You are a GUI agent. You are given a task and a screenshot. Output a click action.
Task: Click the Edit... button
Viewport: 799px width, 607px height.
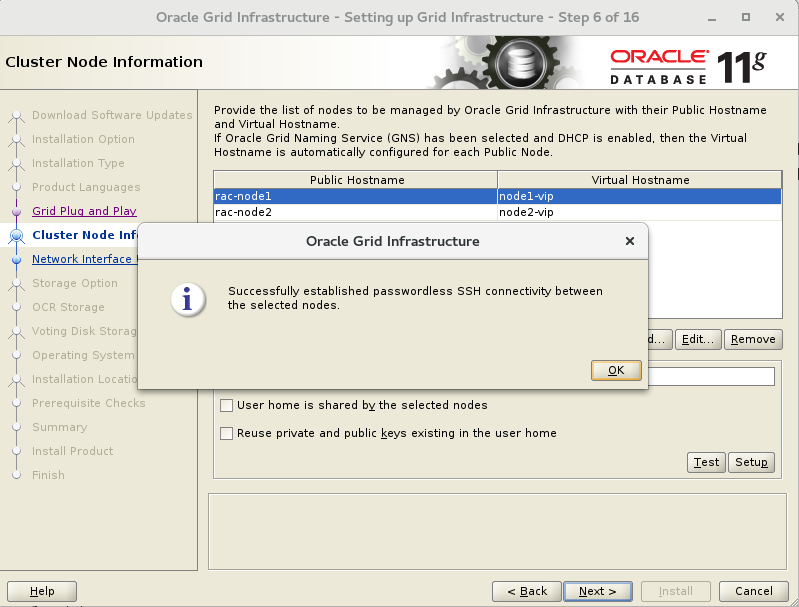pyautogui.click(x=698, y=339)
